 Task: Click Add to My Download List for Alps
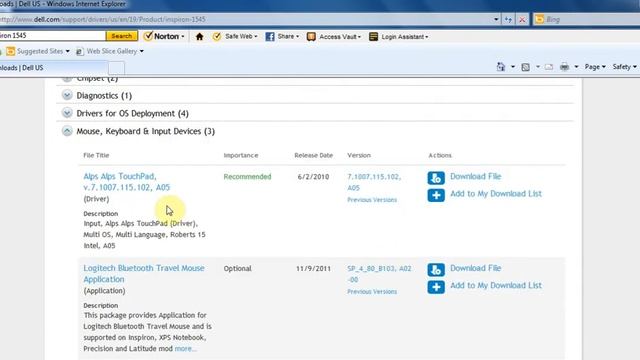coord(496,193)
